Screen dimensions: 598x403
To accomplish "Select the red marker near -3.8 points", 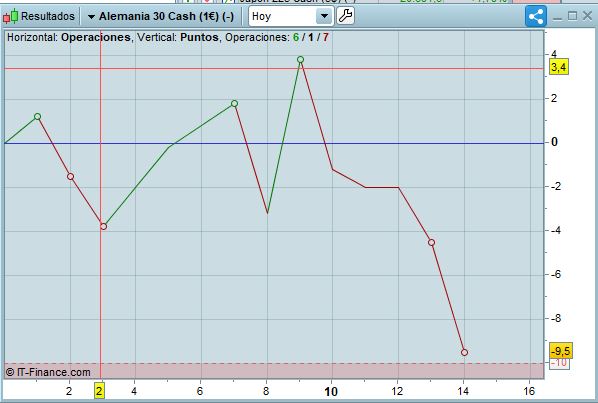I will (103, 226).
